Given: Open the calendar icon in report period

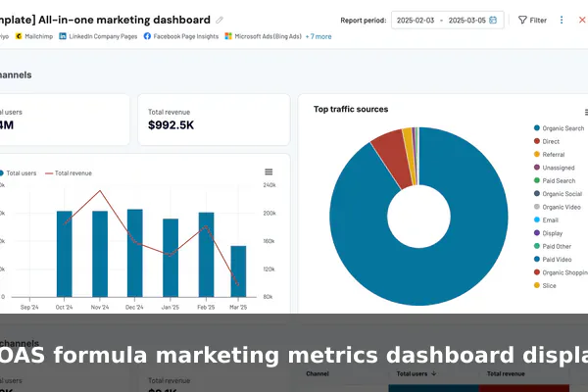Looking at the screenshot, I should click(x=493, y=20).
